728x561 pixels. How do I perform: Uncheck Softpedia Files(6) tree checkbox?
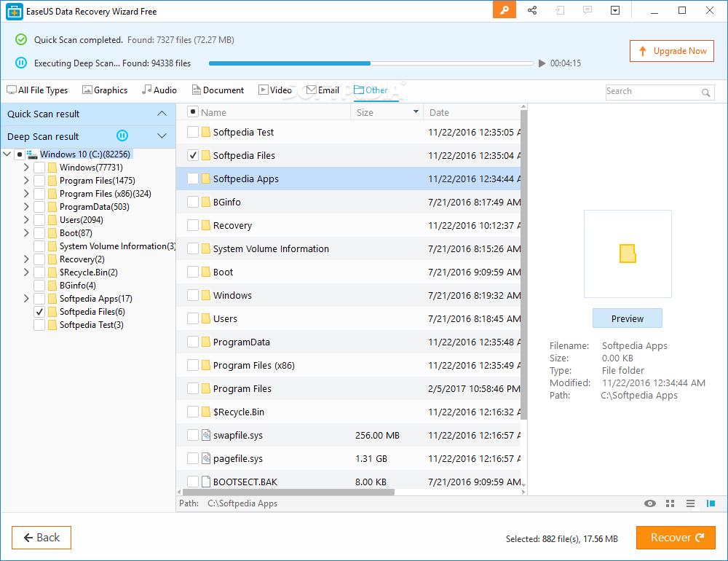39,312
